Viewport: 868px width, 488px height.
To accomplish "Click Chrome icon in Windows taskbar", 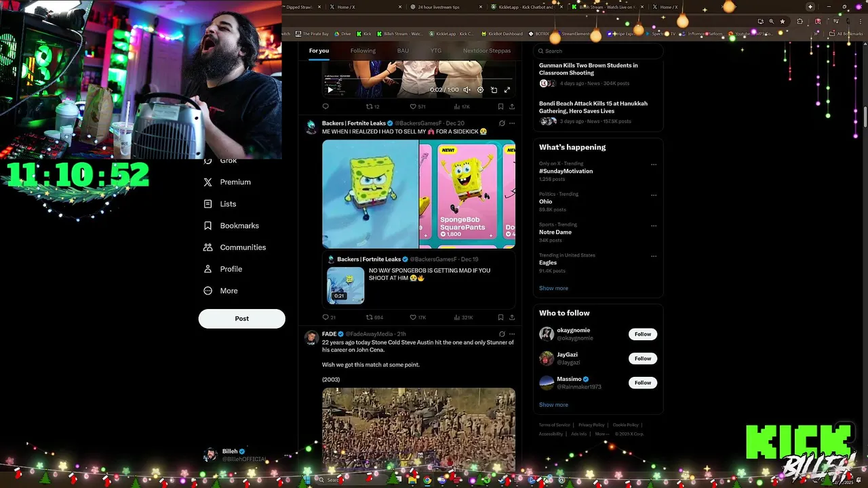I will pyautogui.click(x=427, y=480).
